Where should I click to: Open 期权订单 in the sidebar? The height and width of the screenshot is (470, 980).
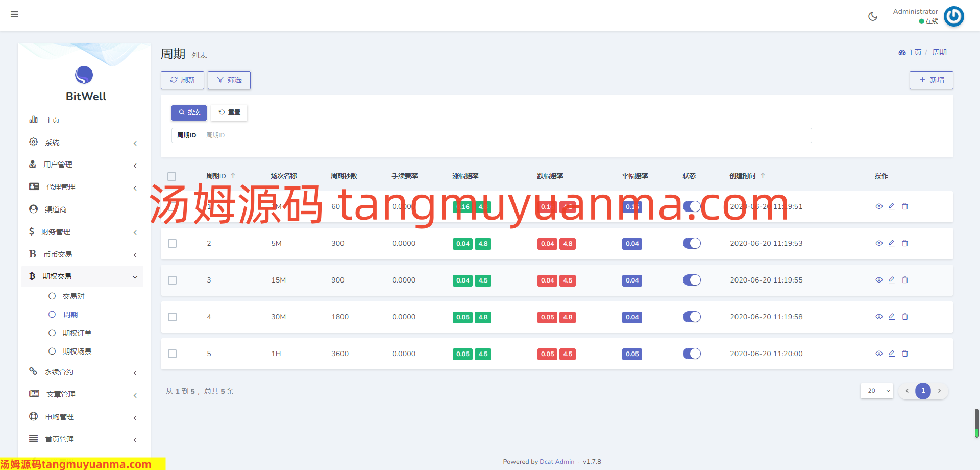point(77,333)
